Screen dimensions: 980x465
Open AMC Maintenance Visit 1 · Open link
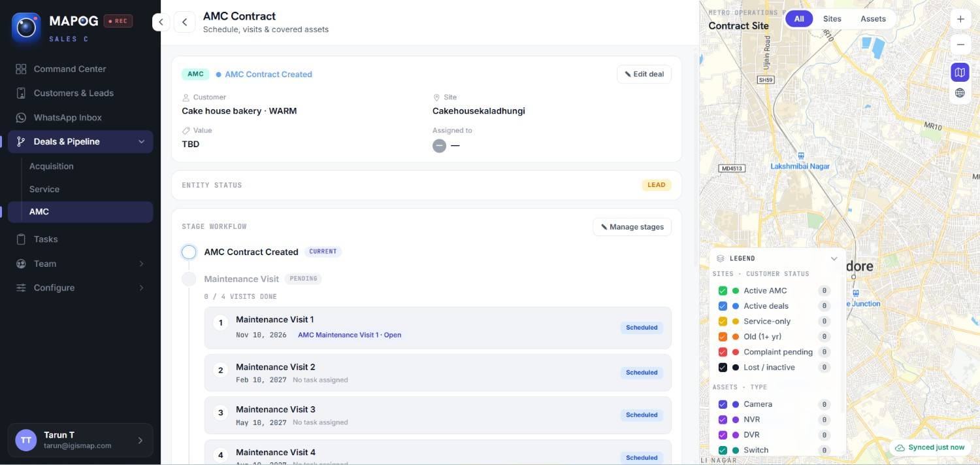[350, 335]
